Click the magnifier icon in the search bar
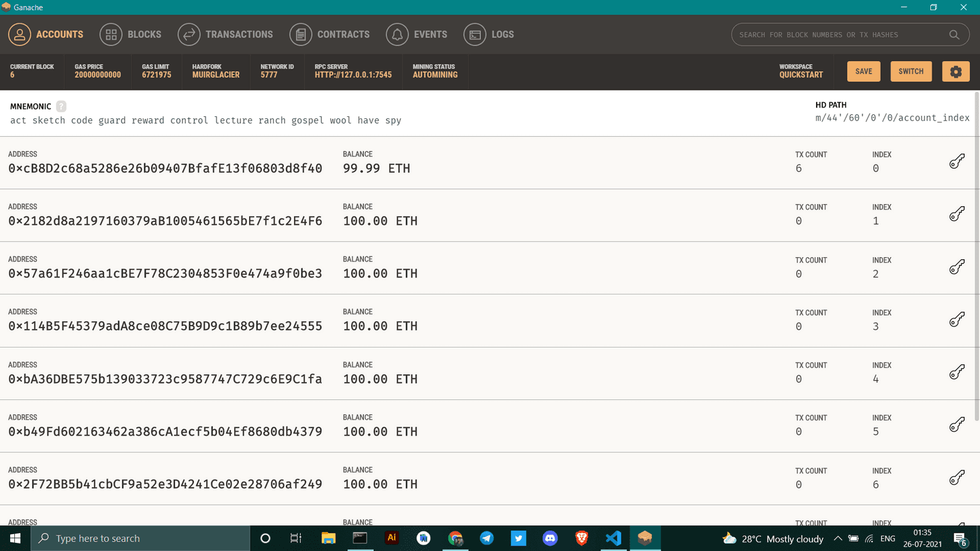 pos(954,35)
